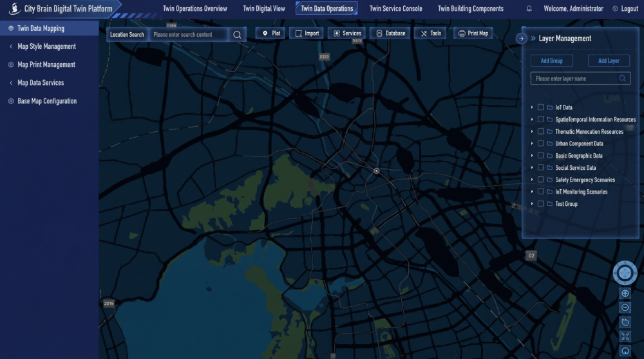The height and width of the screenshot is (359, 644).
Task: Click the Add Layer button
Action: click(609, 60)
